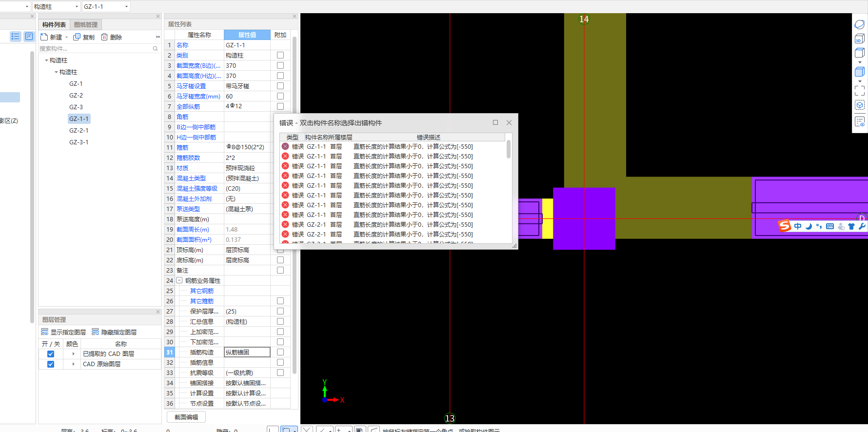Click 类型 column header in error dialog
868x432 pixels.
pyautogui.click(x=293, y=137)
